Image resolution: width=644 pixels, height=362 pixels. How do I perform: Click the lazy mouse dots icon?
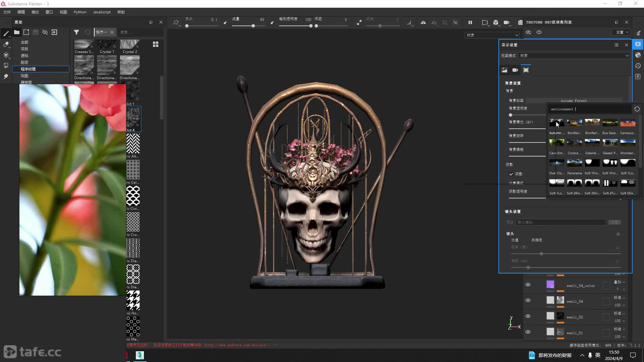pyautogui.click(x=359, y=22)
